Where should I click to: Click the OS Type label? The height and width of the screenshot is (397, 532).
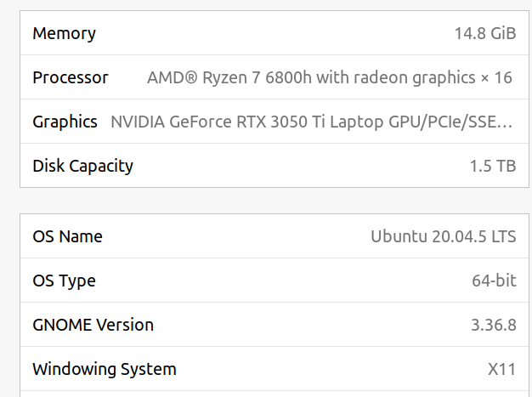coord(64,281)
